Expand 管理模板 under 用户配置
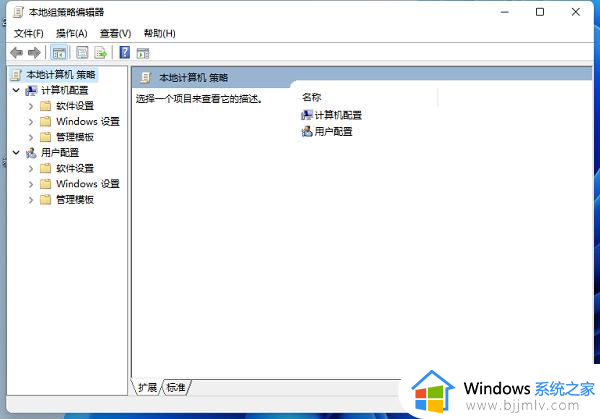 [31, 200]
